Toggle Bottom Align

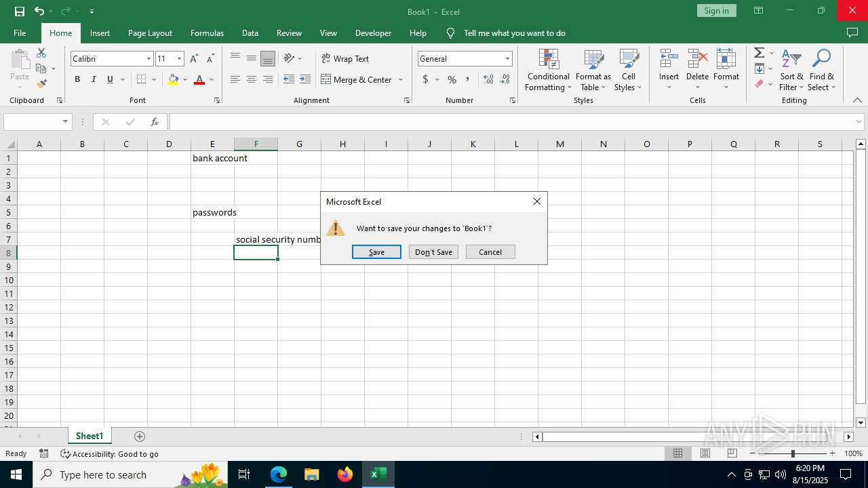tap(268, 58)
